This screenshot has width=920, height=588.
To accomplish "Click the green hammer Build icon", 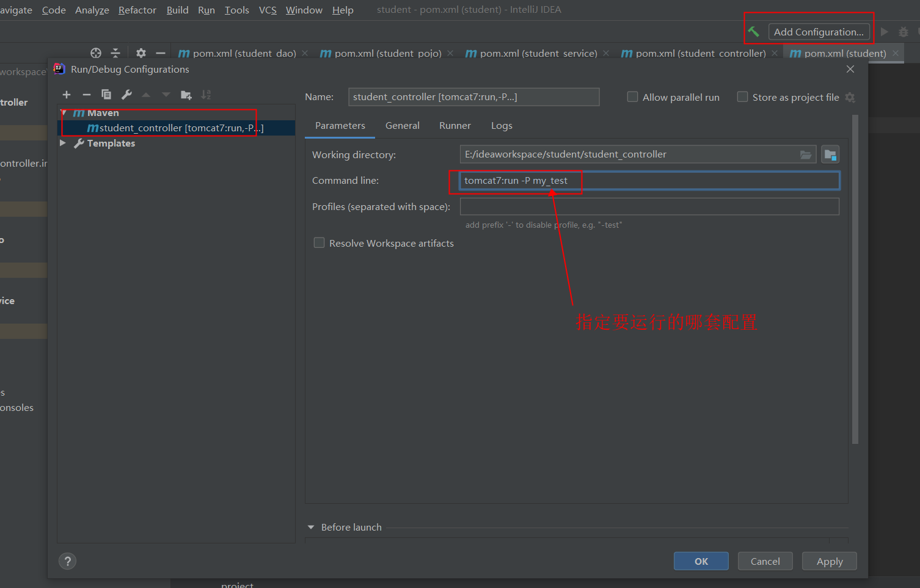I will click(x=754, y=31).
